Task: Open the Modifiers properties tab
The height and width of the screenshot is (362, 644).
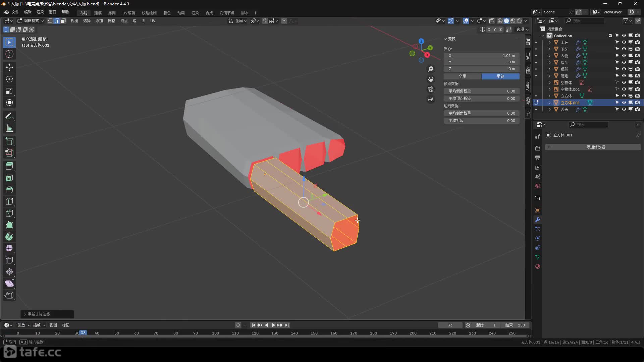Action: click(538, 220)
